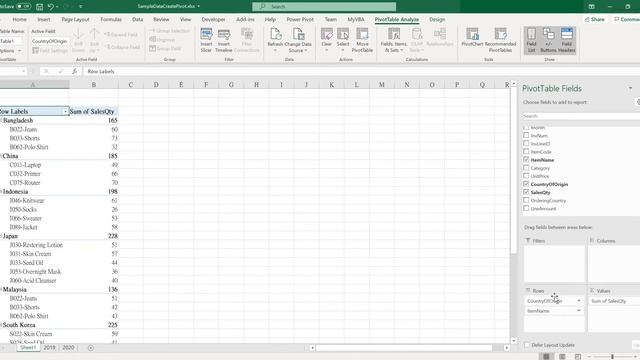This screenshot has height=360, width=640.
Task: Click the horizontal scrollbar of the sheet
Action: pos(404,348)
